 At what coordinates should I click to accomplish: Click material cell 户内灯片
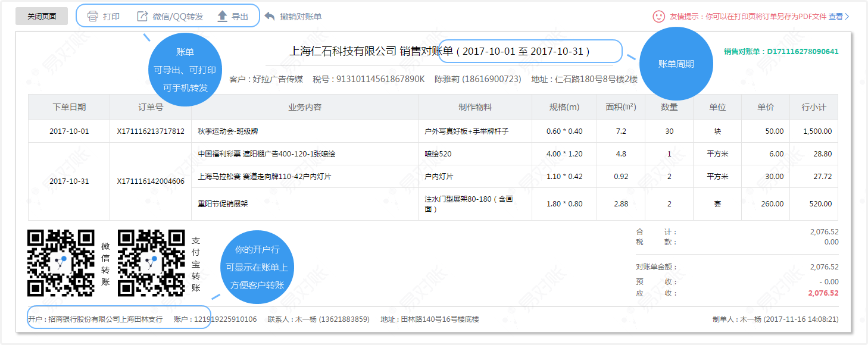point(439,177)
